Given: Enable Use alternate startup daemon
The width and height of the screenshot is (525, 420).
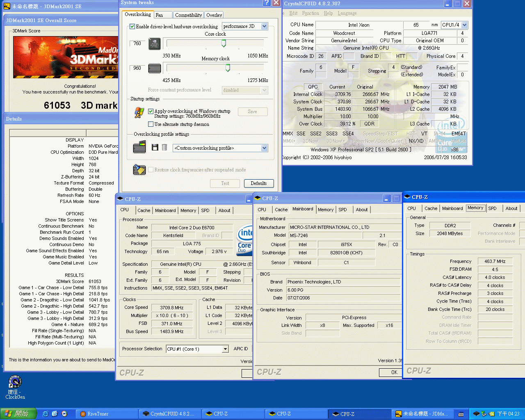Looking at the screenshot, I should pyautogui.click(x=151, y=124).
